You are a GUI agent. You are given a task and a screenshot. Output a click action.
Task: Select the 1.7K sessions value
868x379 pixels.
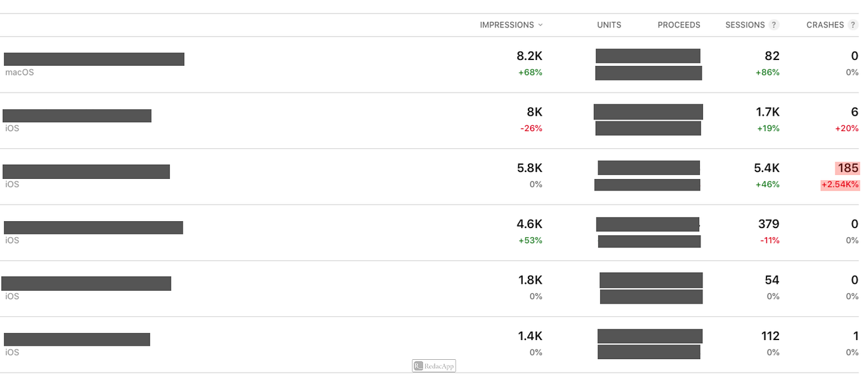(768, 112)
